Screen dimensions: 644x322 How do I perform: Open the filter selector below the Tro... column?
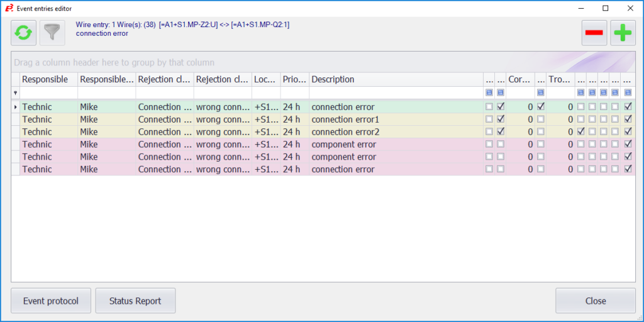pyautogui.click(x=581, y=93)
